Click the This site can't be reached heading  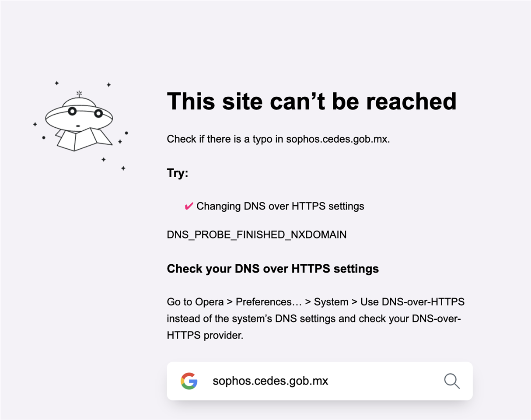(312, 101)
